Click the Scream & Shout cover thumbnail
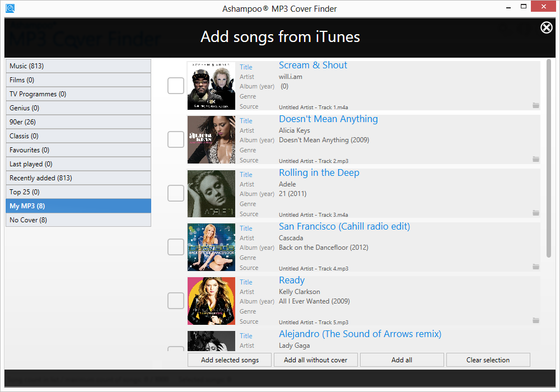The image size is (560, 392). coord(212,86)
